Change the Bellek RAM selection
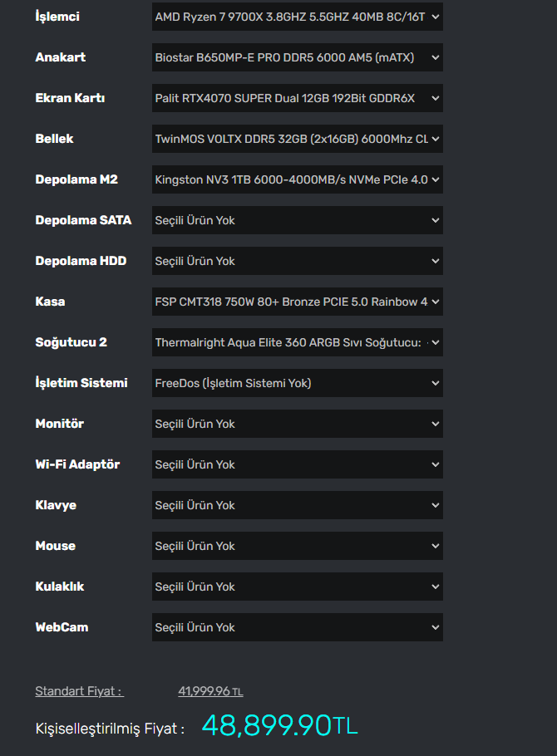 (297, 139)
